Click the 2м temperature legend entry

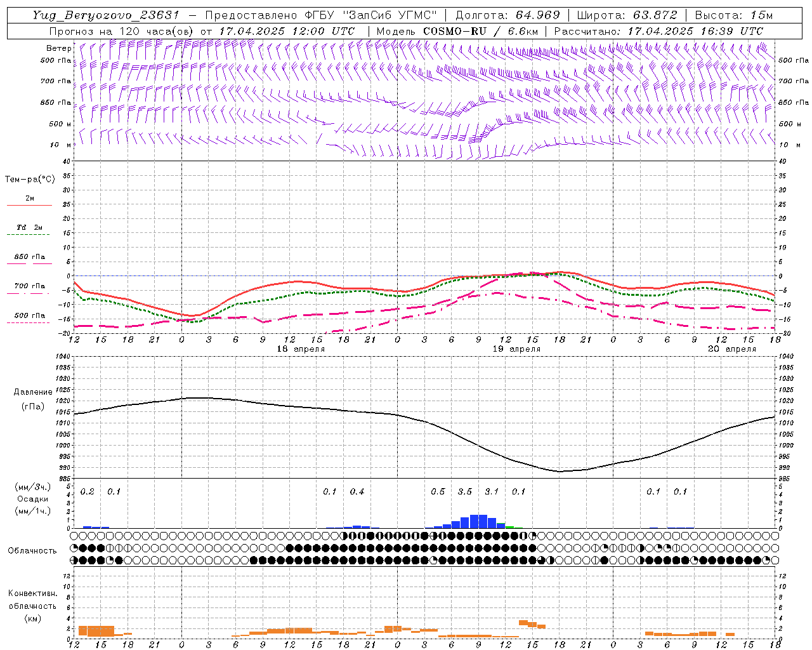[30, 198]
